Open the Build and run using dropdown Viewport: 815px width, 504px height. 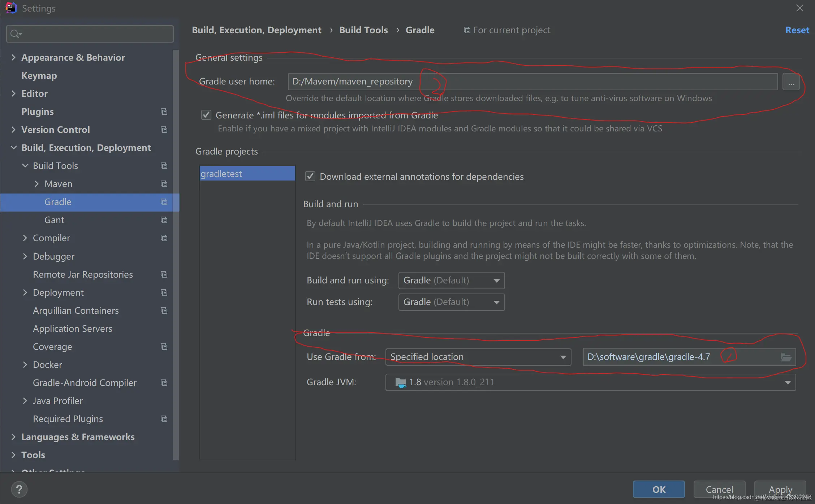451,281
